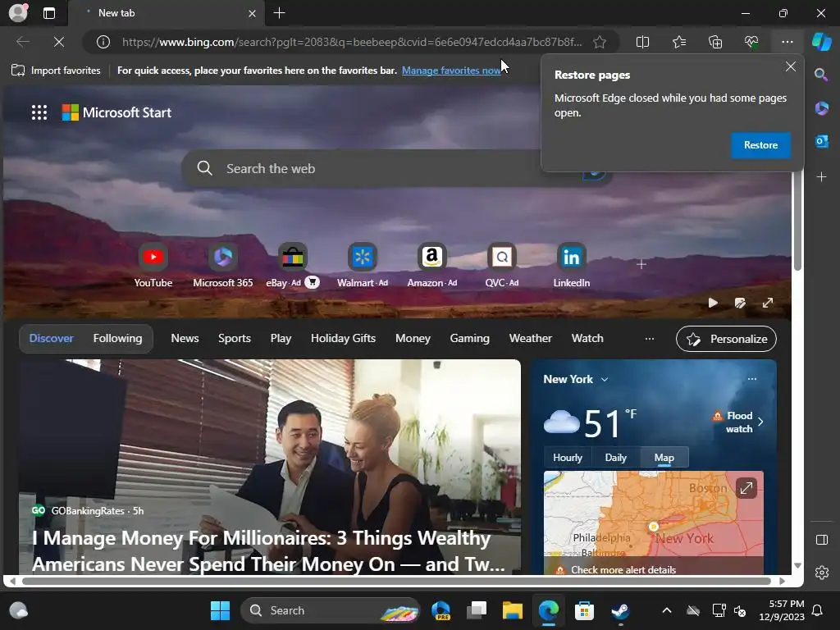Viewport: 840px width, 630px height.
Task: Launch Steam from the taskbar
Action: 620,610
